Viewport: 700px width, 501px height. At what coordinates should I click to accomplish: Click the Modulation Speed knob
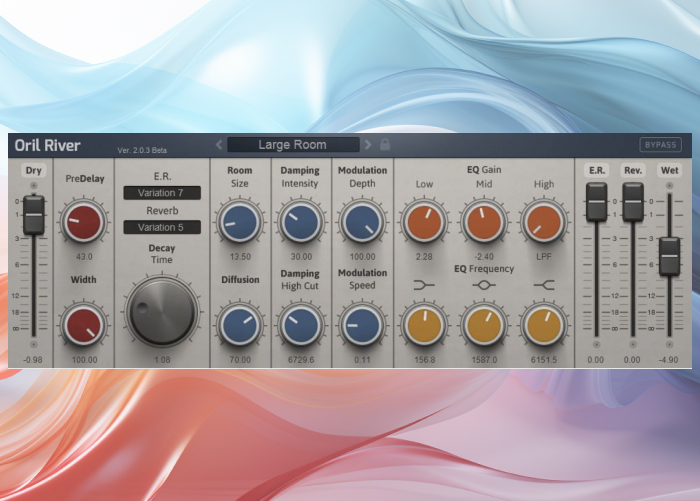point(362,325)
